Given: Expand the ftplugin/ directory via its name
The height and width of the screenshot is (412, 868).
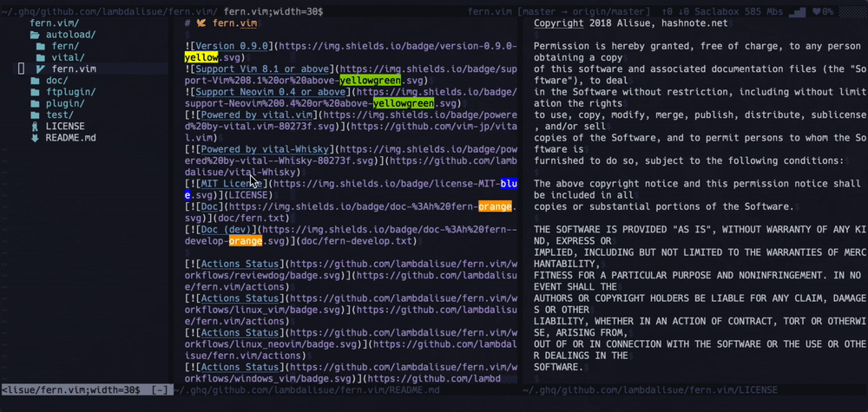Looking at the screenshot, I should pyautogui.click(x=71, y=92).
